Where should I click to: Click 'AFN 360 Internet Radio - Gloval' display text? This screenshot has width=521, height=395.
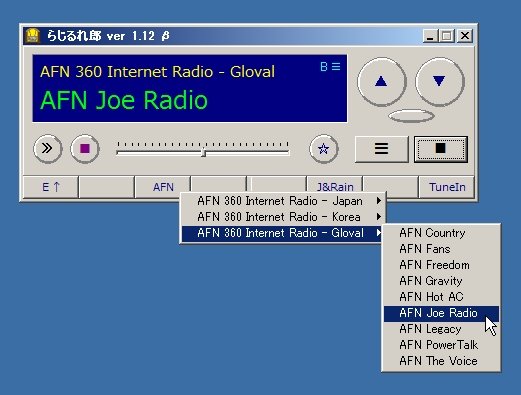click(x=157, y=72)
